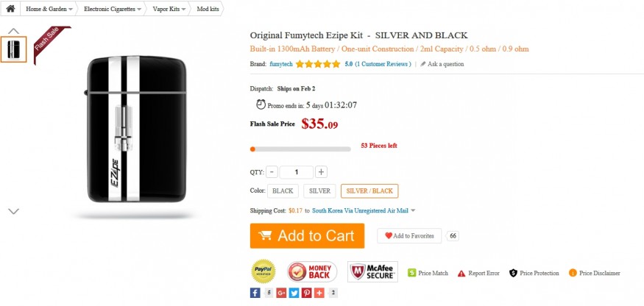This screenshot has height=306, width=644.
Task: Share product on Google Plus
Action: (x=281, y=293)
